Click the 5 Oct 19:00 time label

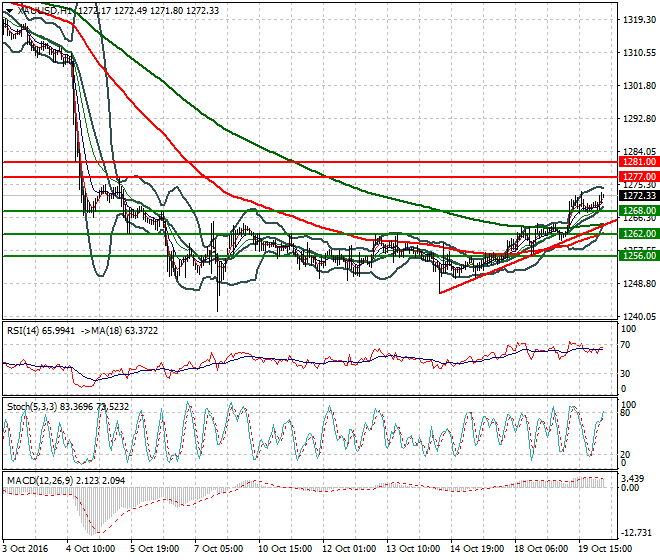point(155,549)
